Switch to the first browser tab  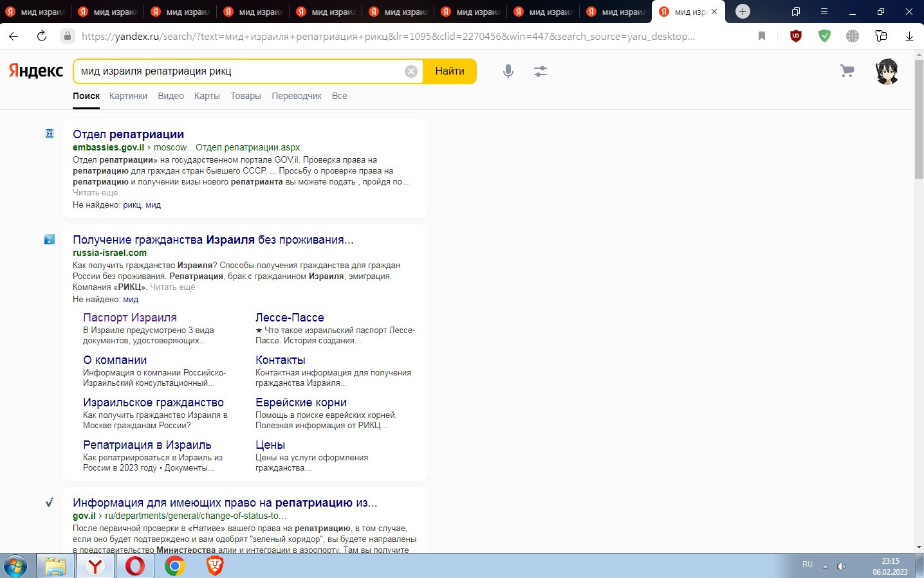pos(35,12)
